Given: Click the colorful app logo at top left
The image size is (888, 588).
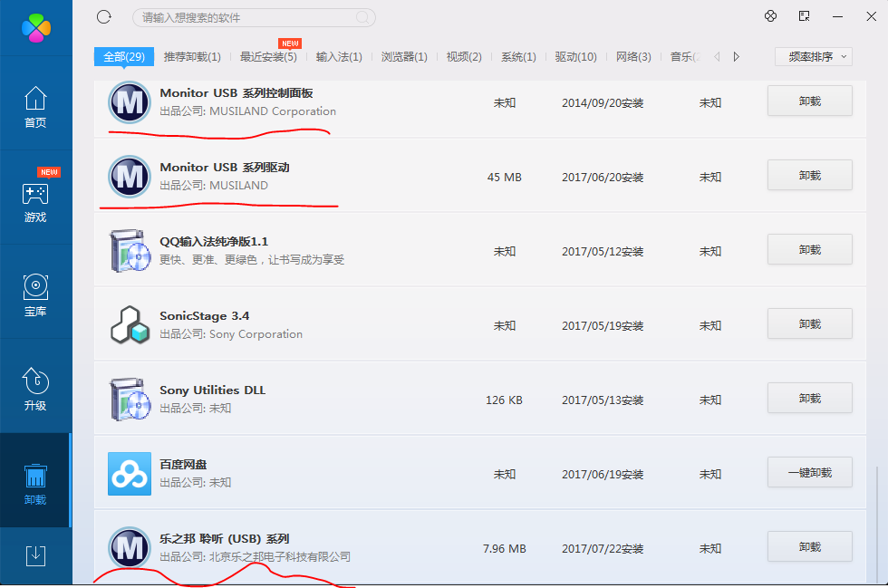Looking at the screenshot, I should pyautogui.click(x=36, y=27).
